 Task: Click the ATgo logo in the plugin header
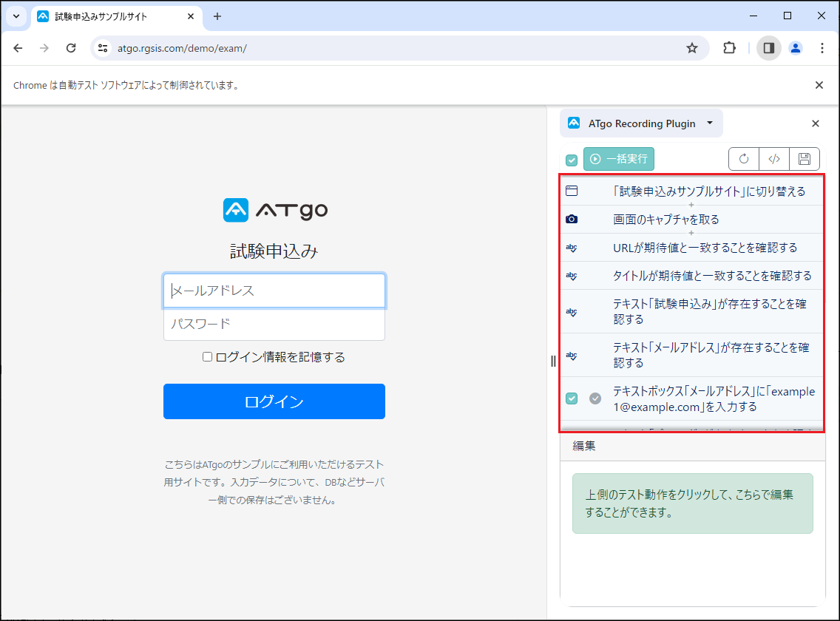[573, 123]
